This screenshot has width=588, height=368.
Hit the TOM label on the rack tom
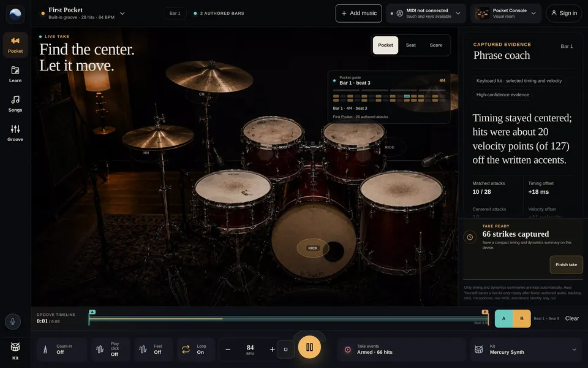click(x=283, y=147)
